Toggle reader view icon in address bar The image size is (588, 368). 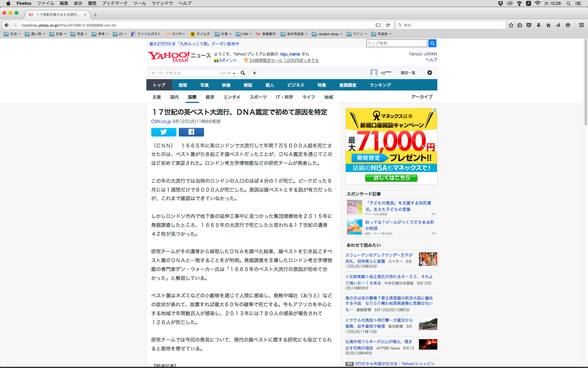click(x=378, y=25)
